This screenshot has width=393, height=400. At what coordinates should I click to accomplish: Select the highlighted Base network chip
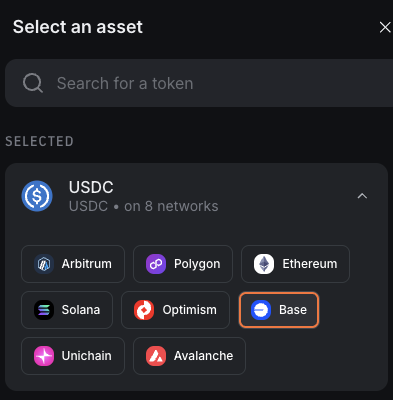279,310
